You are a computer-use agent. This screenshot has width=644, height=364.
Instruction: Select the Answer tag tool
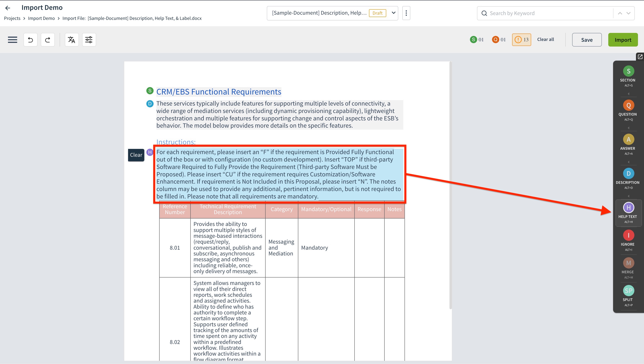[x=628, y=144]
